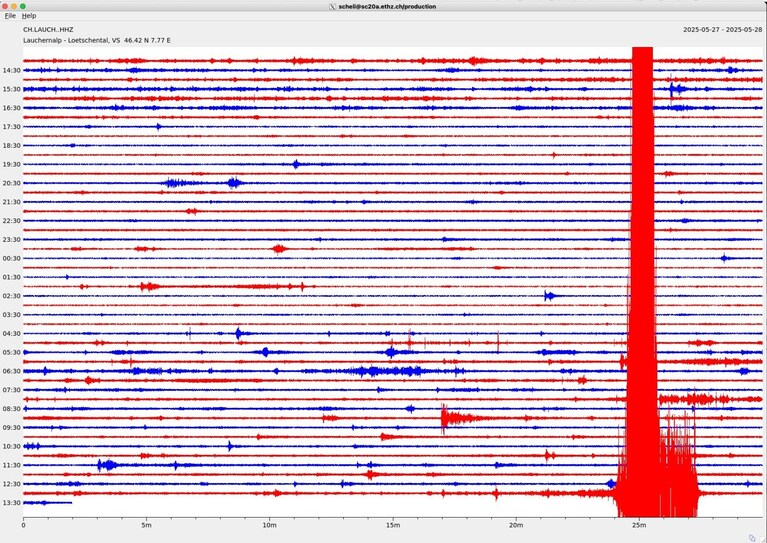767x543 pixels.
Task: Select the 00:30 trace time label
Action: coord(12,258)
